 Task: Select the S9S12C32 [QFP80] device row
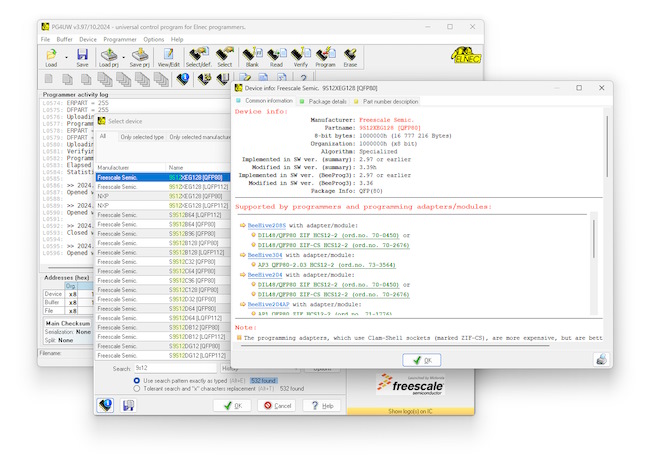coord(163,262)
